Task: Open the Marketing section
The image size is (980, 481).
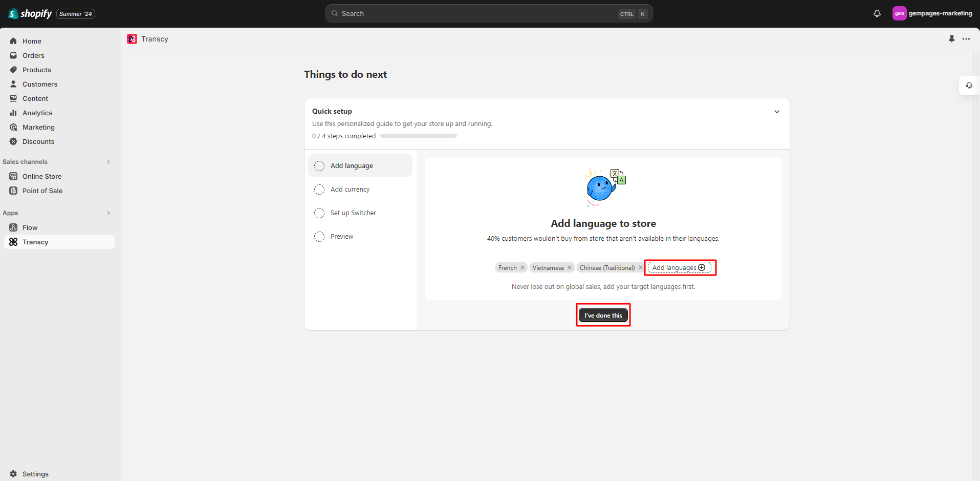Action: pos(38,127)
